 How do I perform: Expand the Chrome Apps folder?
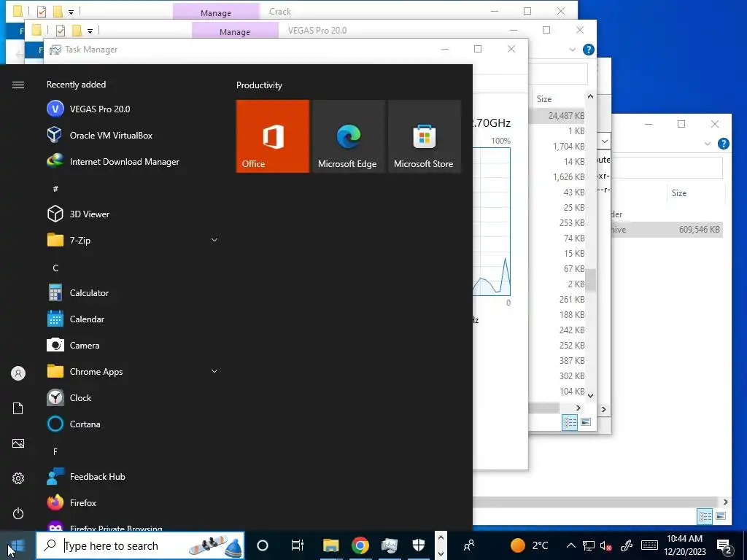pos(214,371)
